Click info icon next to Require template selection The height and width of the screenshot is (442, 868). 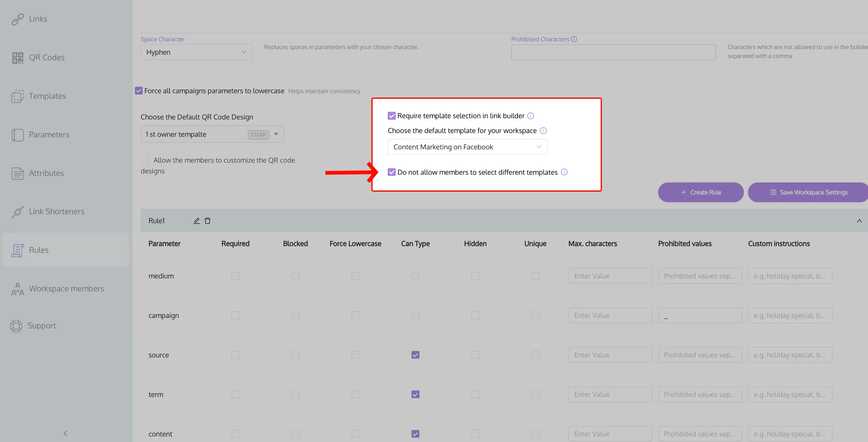click(x=531, y=116)
